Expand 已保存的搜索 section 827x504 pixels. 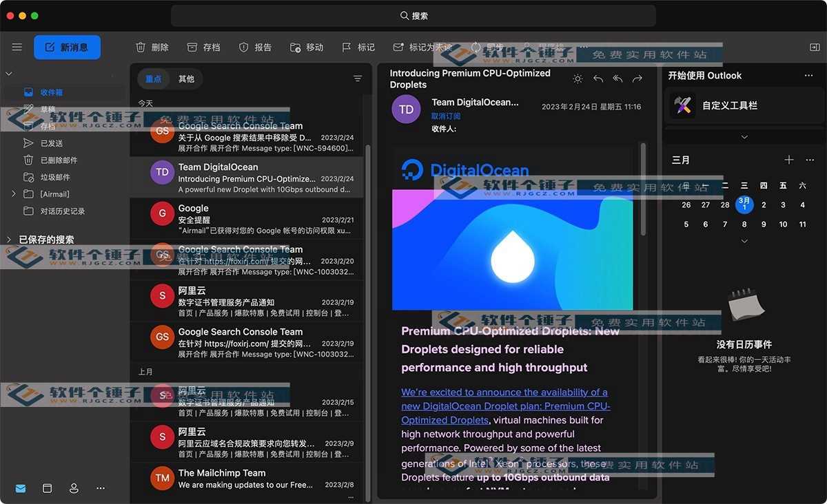coord(9,240)
